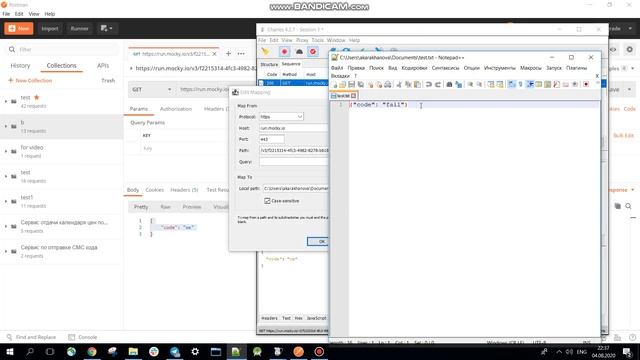Tick the Case sensitive checkbox in Edit Mapping
This screenshot has width=640, height=360.
[x=267, y=201]
